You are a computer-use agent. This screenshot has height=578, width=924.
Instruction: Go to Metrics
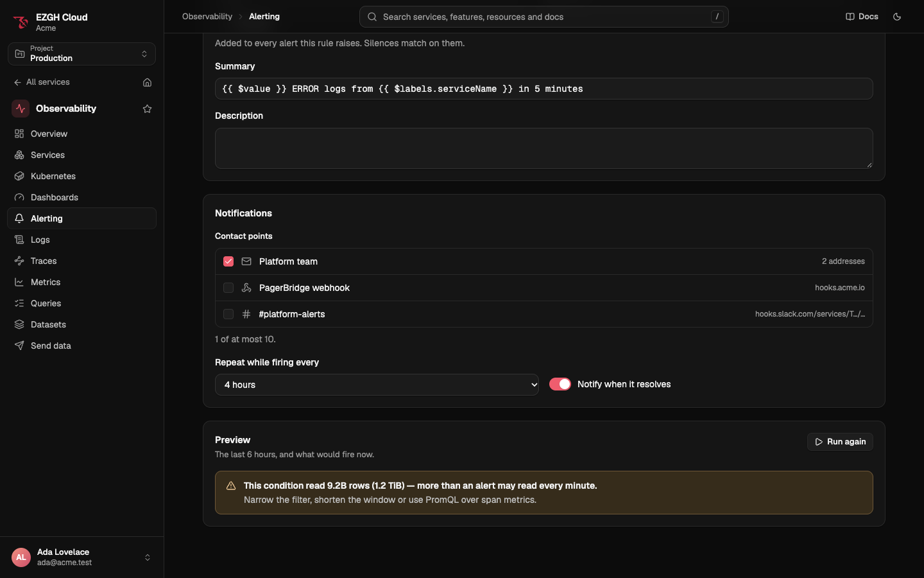[x=81, y=282]
